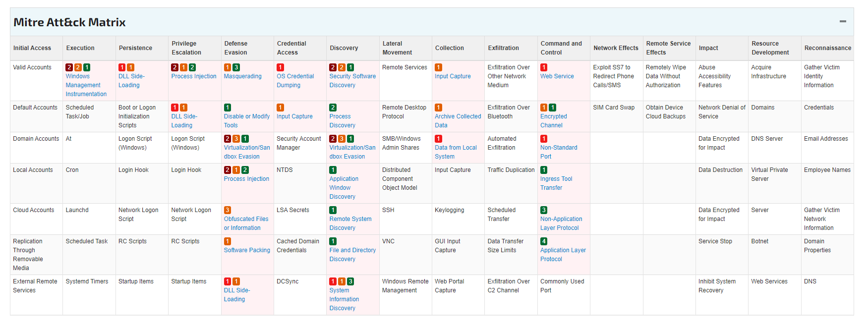This screenshot has height=332, width=868.
Task: Click orange badge above Archive Collected Data
Action: (x=438, y=108)
